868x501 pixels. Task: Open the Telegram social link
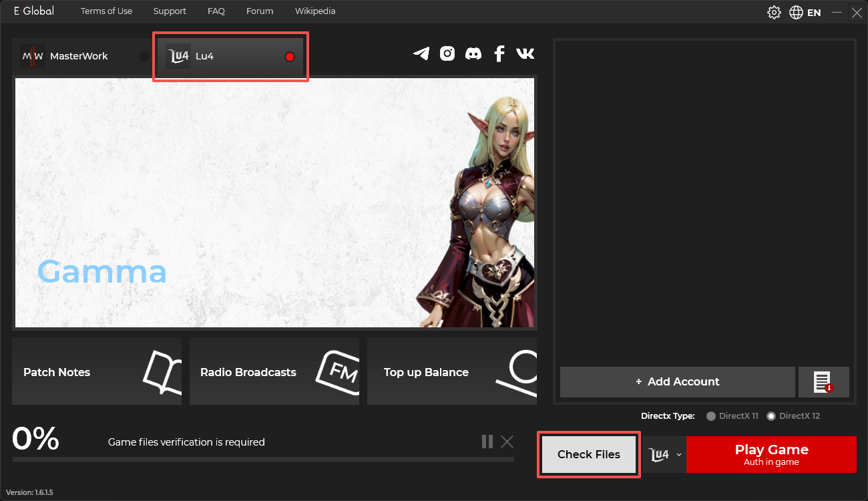tap(421, 53)
